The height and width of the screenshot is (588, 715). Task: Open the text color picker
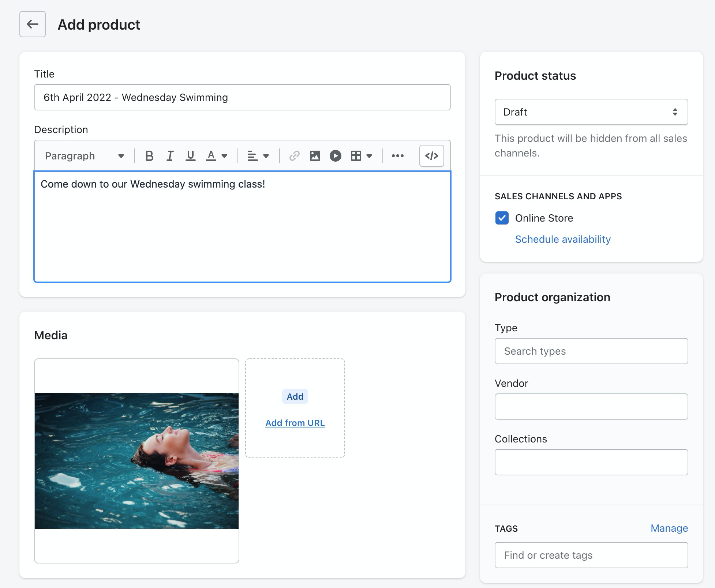coord(217,156)
